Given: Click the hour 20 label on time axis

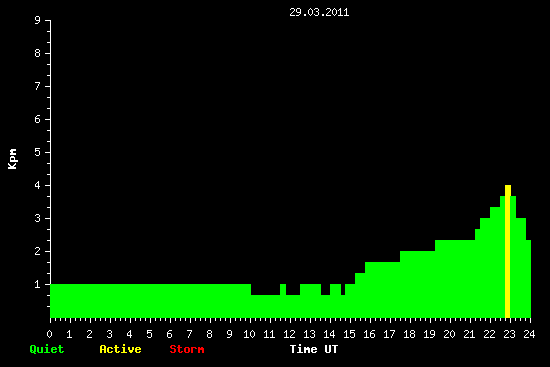Looking at the screenshot, I should point(449,334).
